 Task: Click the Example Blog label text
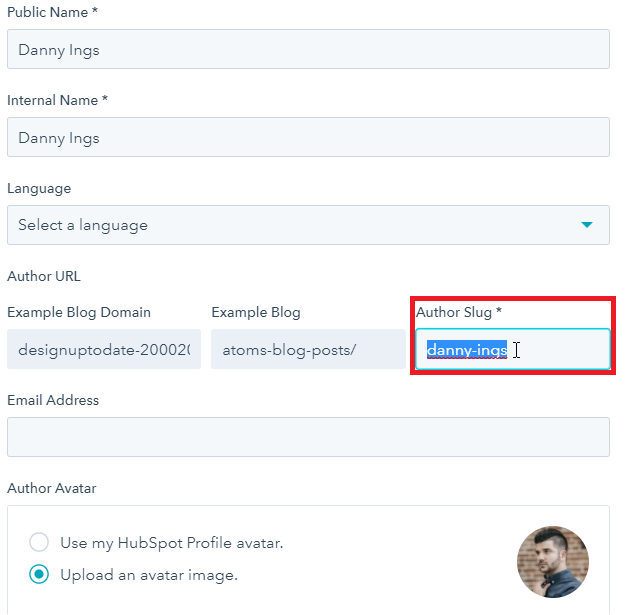[x=256, y=312]
